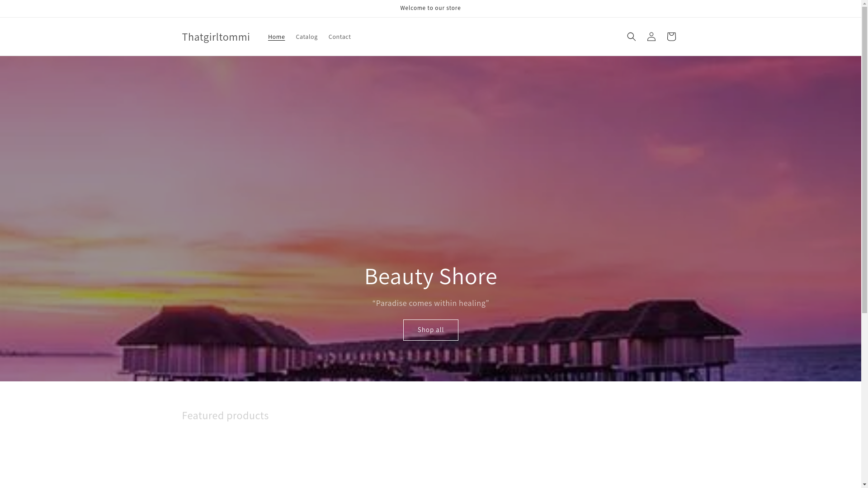The width and height of the screenshot is (868, 488).
Task: Click the Beauty Shore heading
Action: pyautogui.click(x=430, y=276)
